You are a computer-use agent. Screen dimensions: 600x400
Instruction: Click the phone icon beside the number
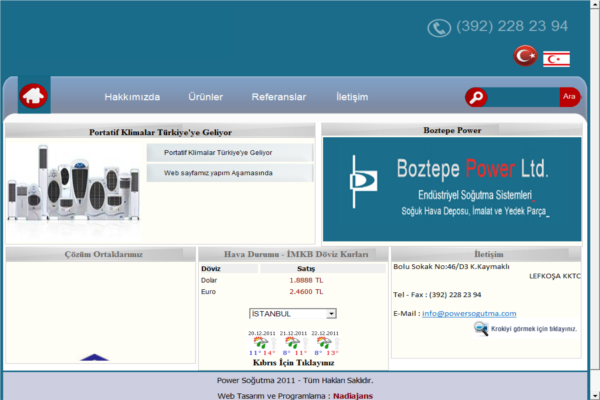tap(439, 28)
